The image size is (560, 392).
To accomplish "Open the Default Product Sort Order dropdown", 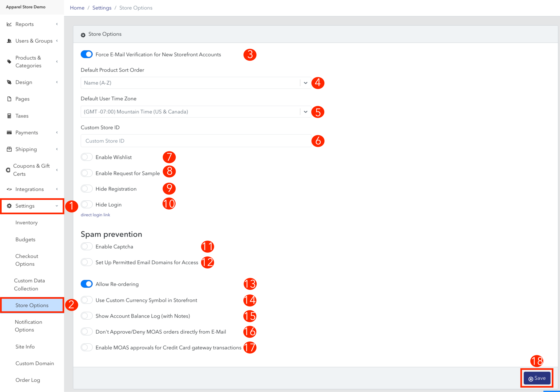I will 196,83.
